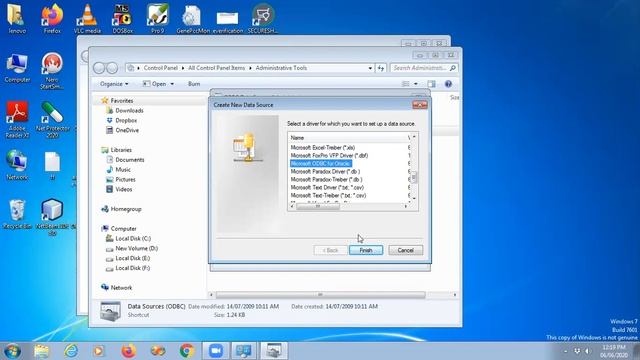Launch Firefox from the desktop shortcut
The height and width of the screenshot is (360, 640).
(52, 18)
